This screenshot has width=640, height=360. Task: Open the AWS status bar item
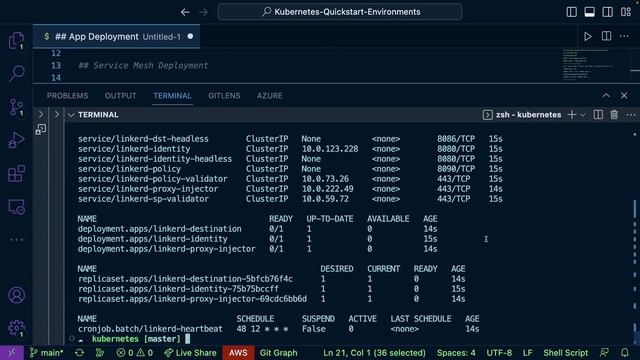point(238,353)
